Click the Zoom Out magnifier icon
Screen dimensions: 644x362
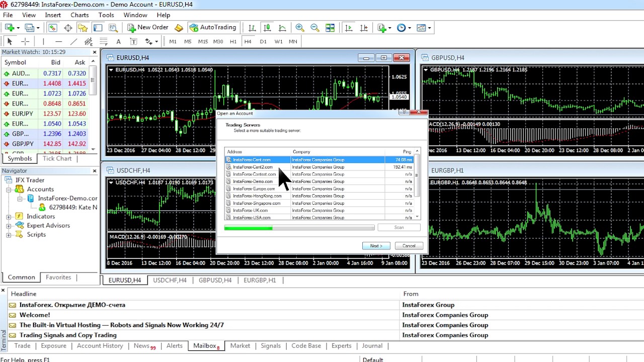tap(315, 28)
